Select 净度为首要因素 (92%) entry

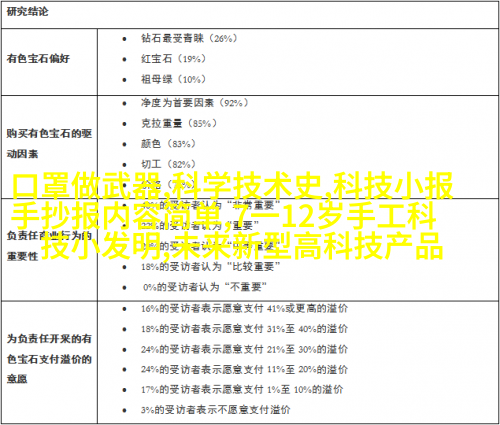point(194,103)
